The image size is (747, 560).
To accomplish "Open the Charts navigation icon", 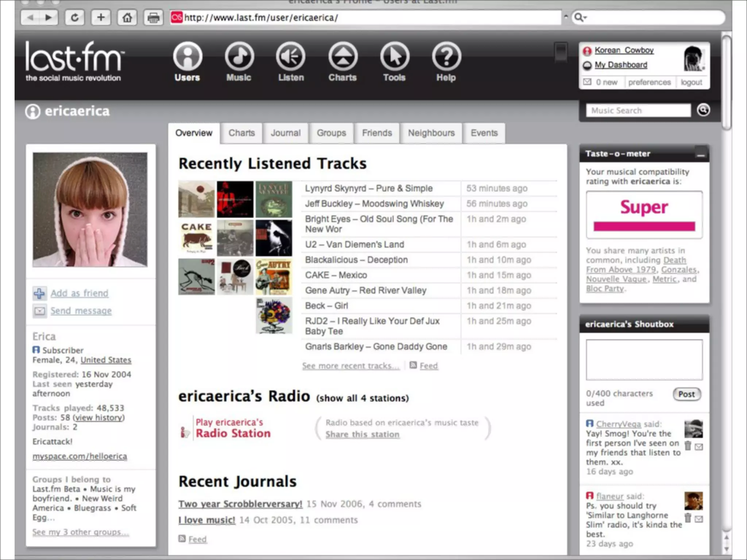I will (x=343, y=57).
